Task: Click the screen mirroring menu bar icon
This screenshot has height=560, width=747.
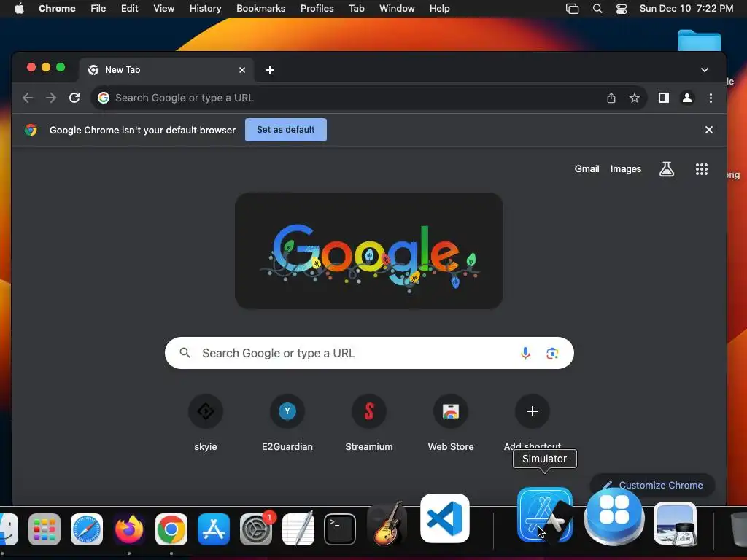Action: [x=572, y=9]
